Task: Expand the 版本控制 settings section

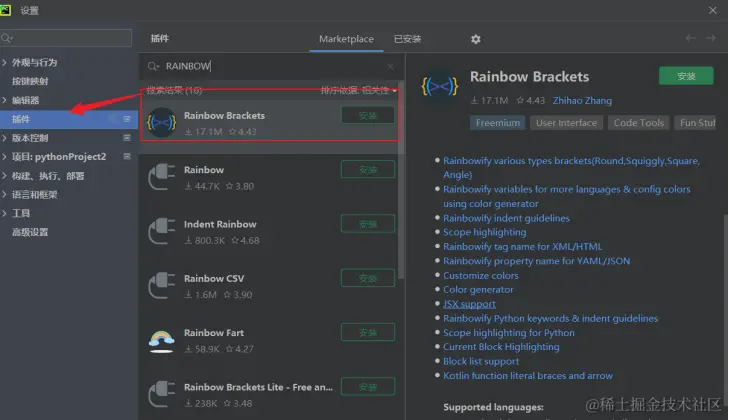Action: coord(4,138)
